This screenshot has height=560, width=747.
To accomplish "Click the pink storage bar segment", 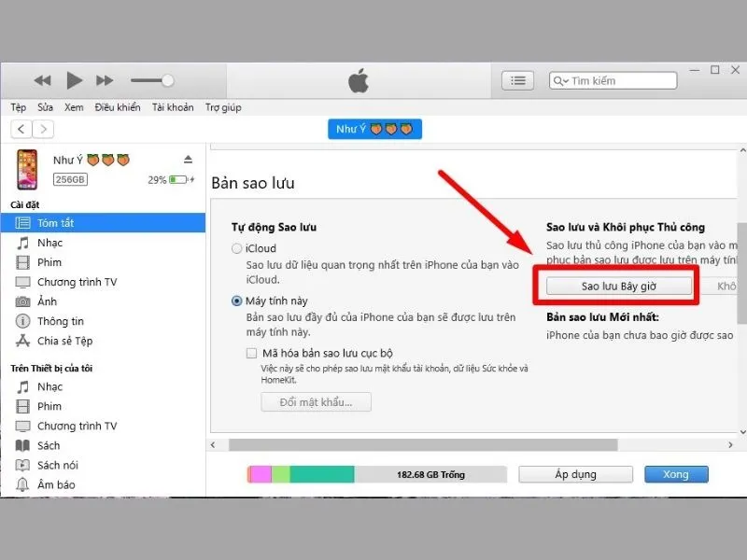I will click(261, 474).
